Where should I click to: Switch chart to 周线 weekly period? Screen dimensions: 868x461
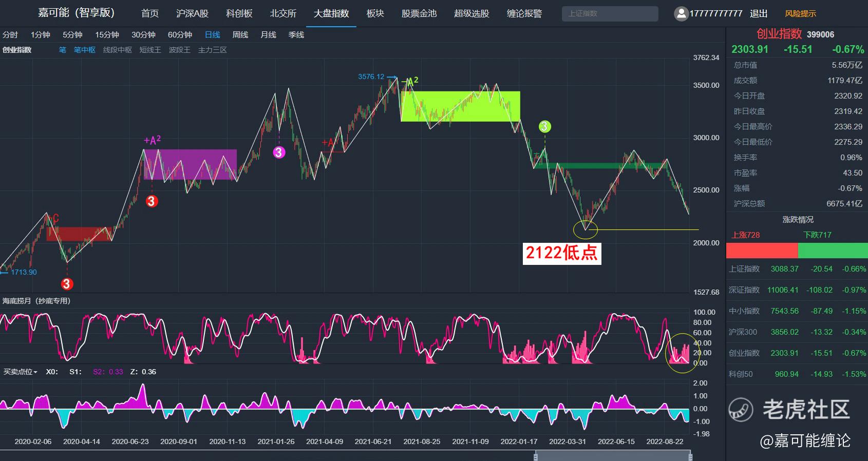[240, 35]
